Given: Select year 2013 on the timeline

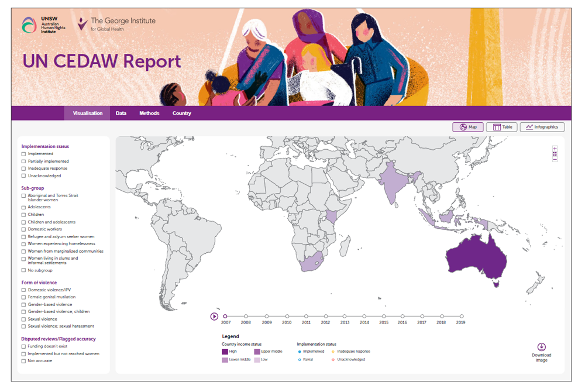Looking at the screenshot, I should click(345, 317).
